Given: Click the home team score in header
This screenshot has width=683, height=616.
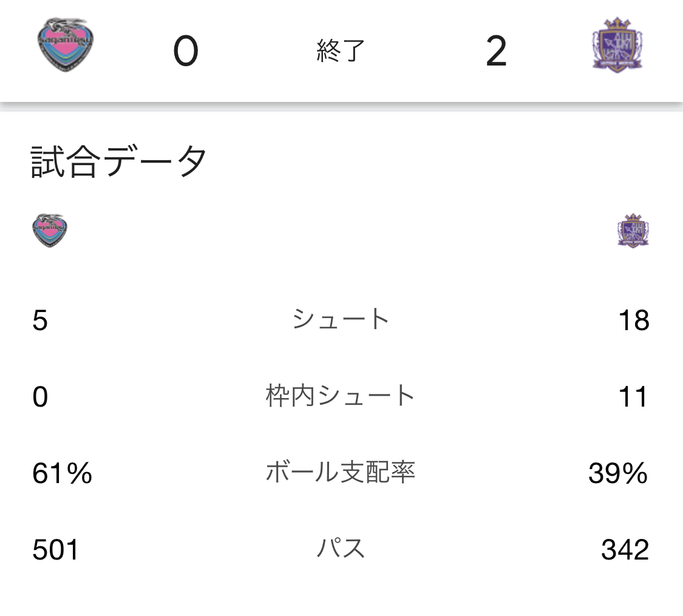Looking at the screenshot, I should click(186, 52).
